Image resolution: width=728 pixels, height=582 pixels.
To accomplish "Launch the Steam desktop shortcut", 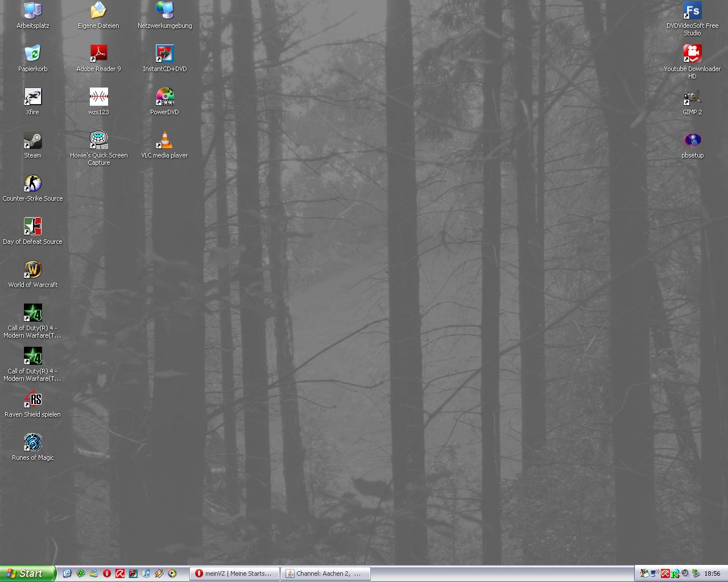I will (x=32, y=145).
